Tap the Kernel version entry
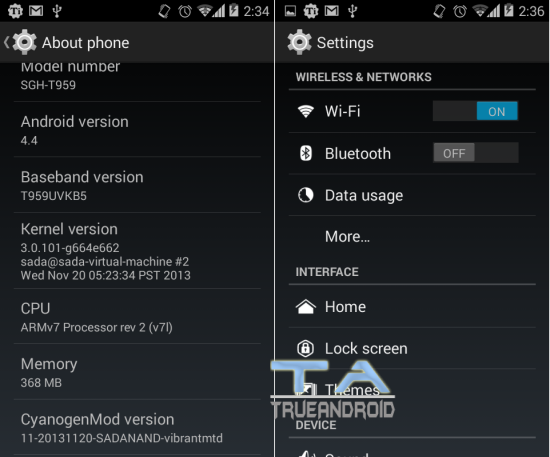The width and height of the screenshot is (550, 457). pos(137,251)
